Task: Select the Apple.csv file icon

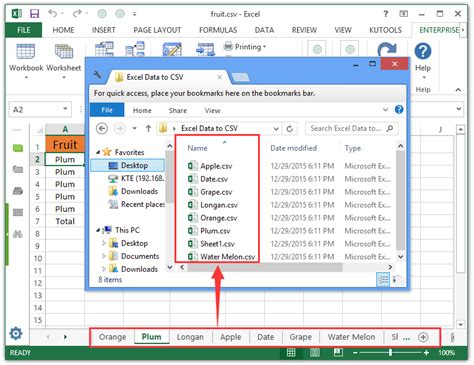Action: click(192, 166)
